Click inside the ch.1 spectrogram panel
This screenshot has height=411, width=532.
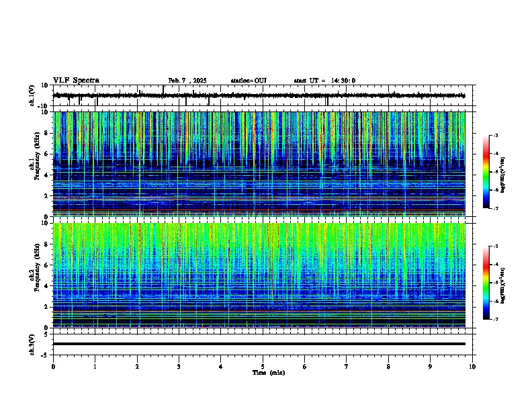tap(259, 164)
